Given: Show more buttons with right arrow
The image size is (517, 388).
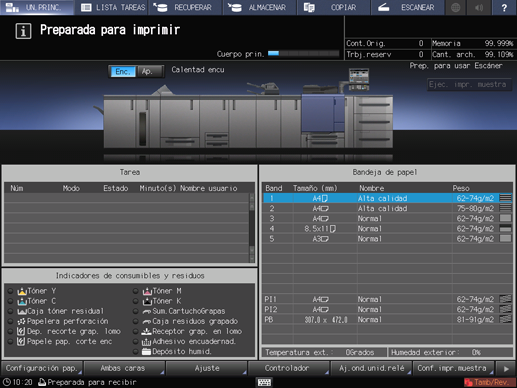Looking at the screenshot, I should click(506, 368).
